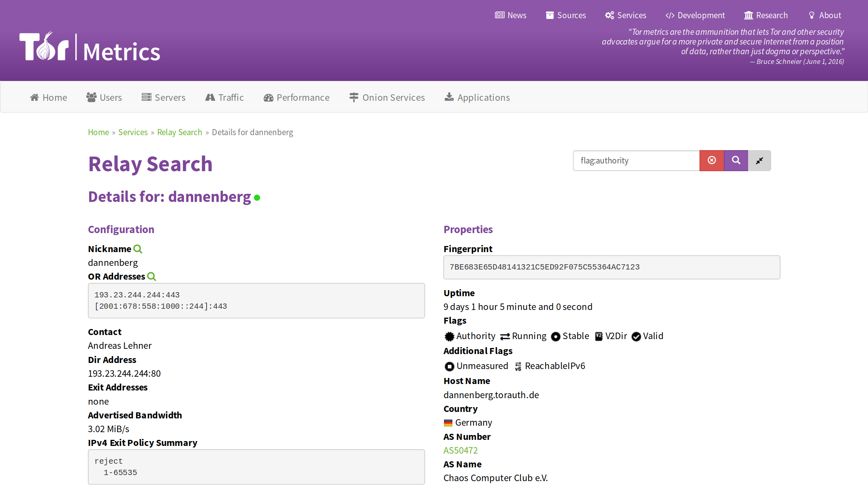The height and width of the screenshot is (488, 868).
Task: Click the compress/collapse arrows button
Action: point(759,161)
